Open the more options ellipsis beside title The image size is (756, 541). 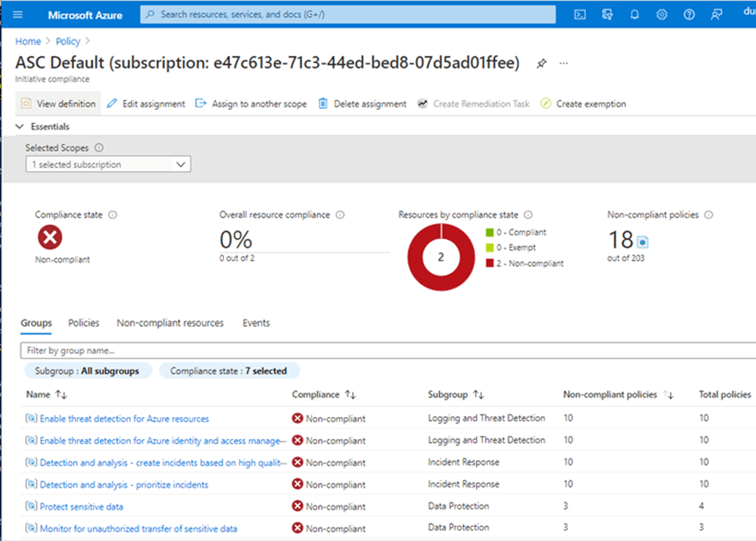pos(564,63)
